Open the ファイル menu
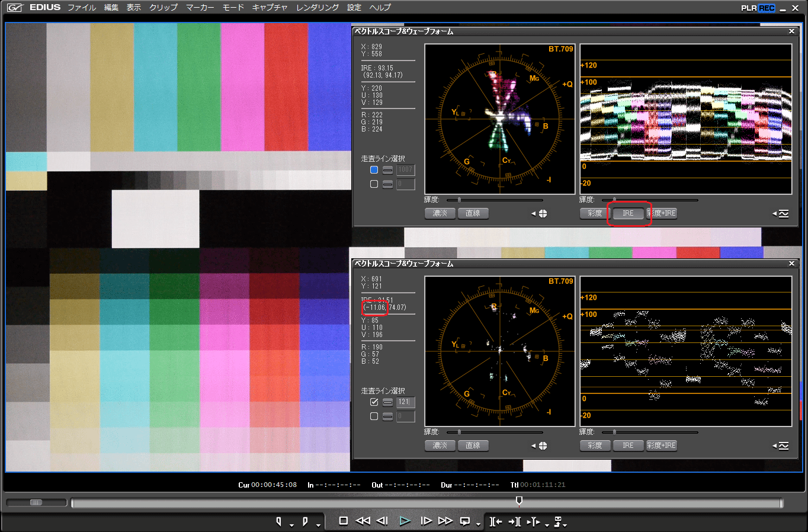Screen dimensions: 808x532 point(81,8)
